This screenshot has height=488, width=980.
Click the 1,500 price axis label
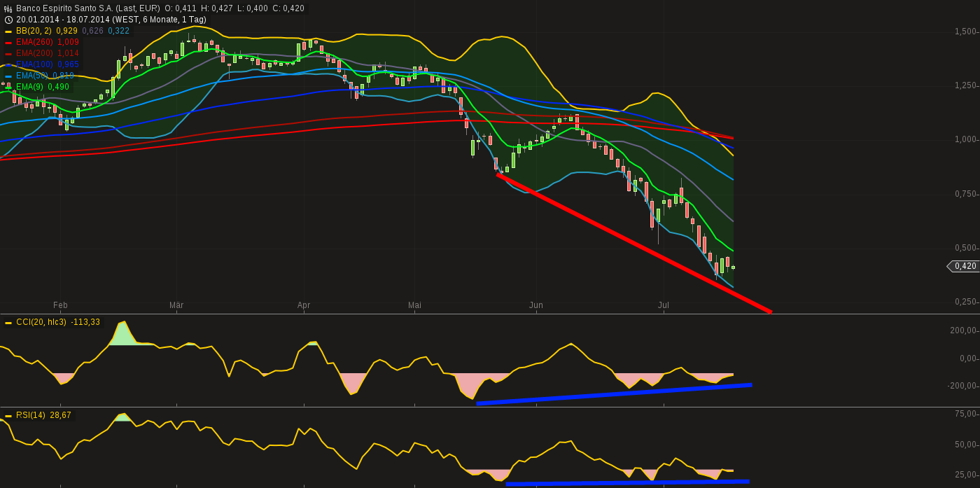[x=965, y=32]
